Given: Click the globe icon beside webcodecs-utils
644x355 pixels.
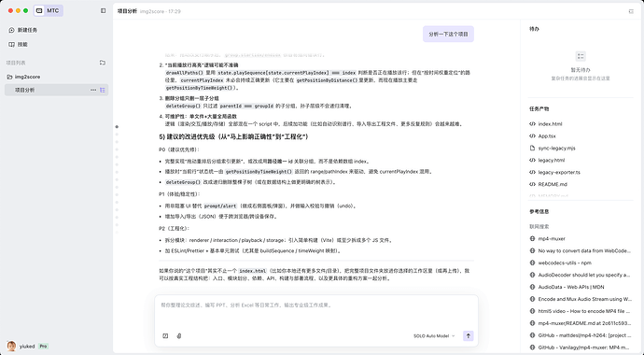Looking at the screenshot, I should pos(532,263).
